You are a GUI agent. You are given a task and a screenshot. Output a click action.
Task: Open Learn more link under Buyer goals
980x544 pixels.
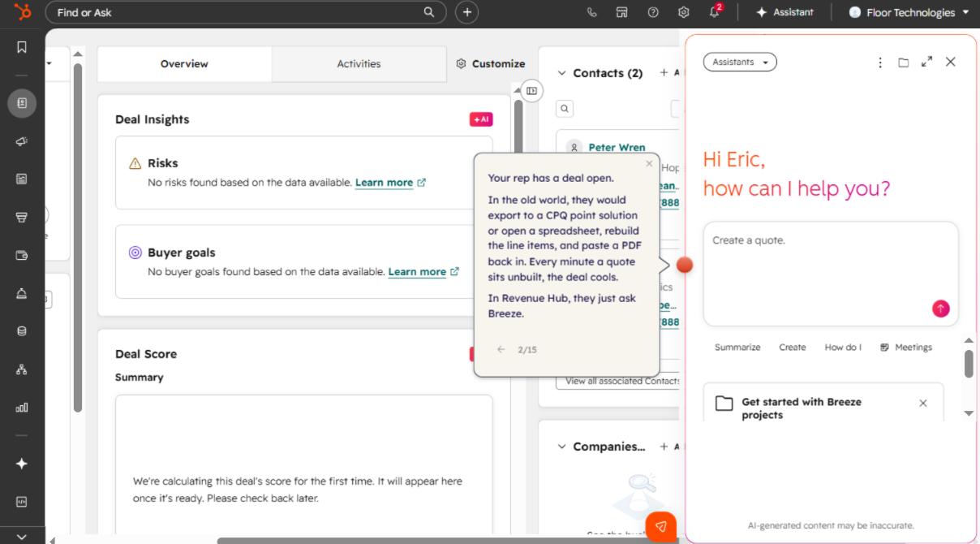423,272
